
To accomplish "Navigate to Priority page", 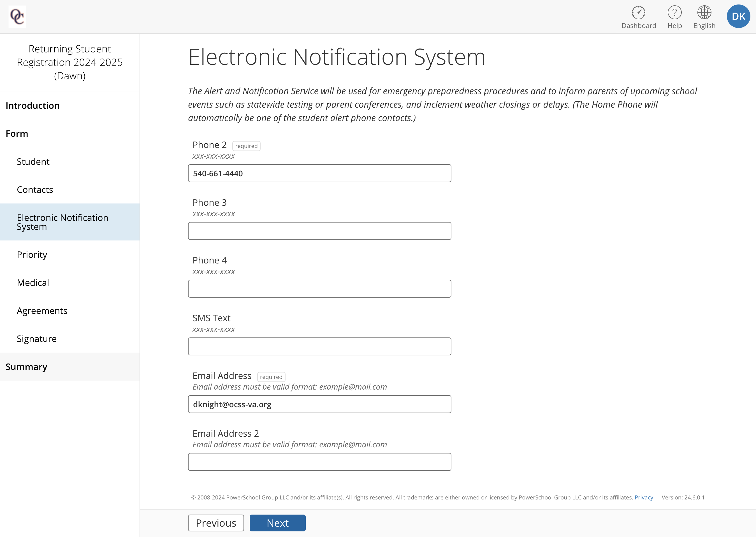I will [32, 254].
